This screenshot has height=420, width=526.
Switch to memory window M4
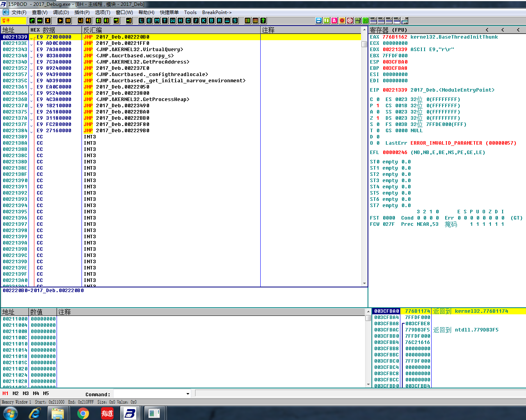click(36, 393)
